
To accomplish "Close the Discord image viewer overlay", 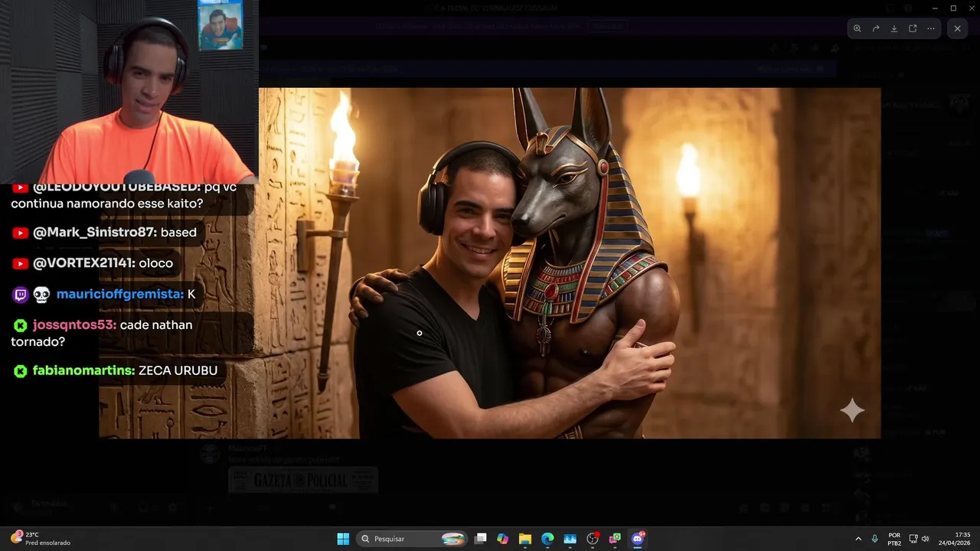I will point(957,28).
